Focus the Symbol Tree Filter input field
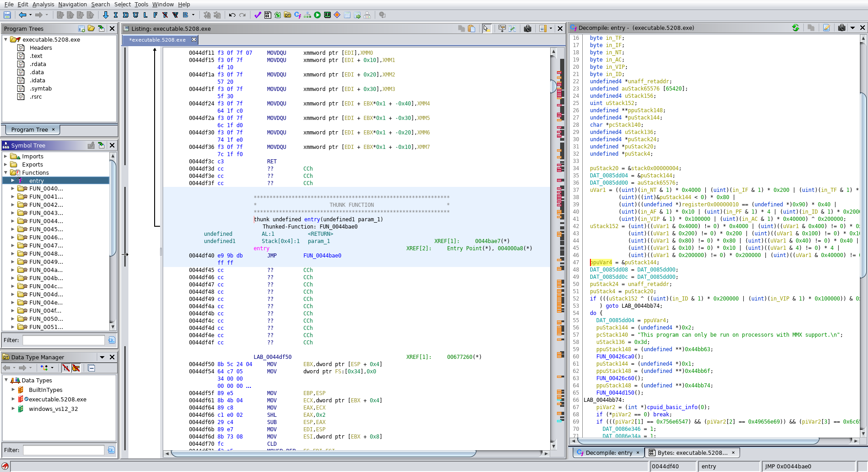 64,340
